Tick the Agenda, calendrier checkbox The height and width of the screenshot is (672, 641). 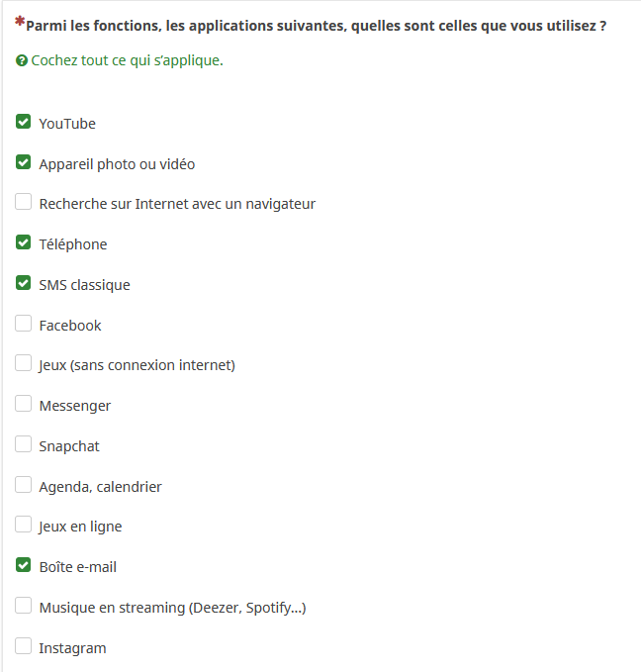pyautogui.click(x=24, y=485)
